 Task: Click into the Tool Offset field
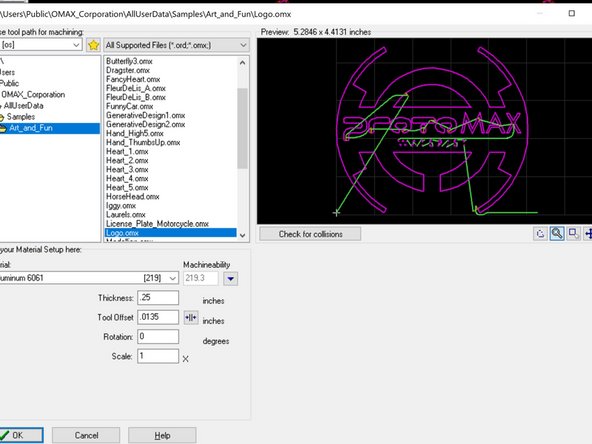coord(158,317)
